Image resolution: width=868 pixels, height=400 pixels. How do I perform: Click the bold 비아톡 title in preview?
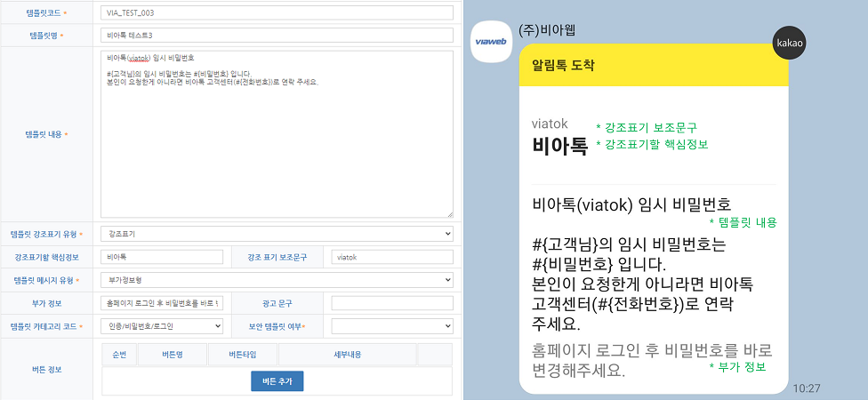coord(559,147)
